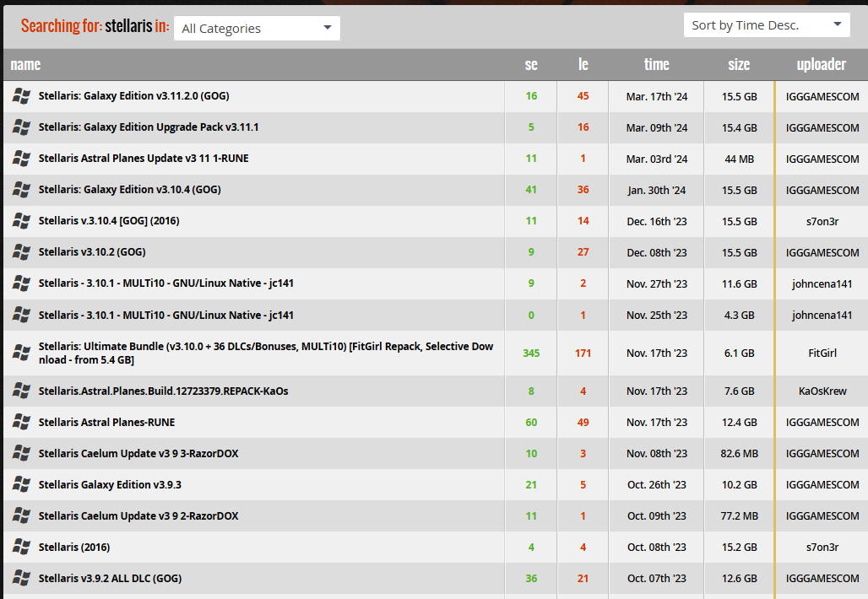Click Windows icon beside REPACK-KaOs row

22,391
